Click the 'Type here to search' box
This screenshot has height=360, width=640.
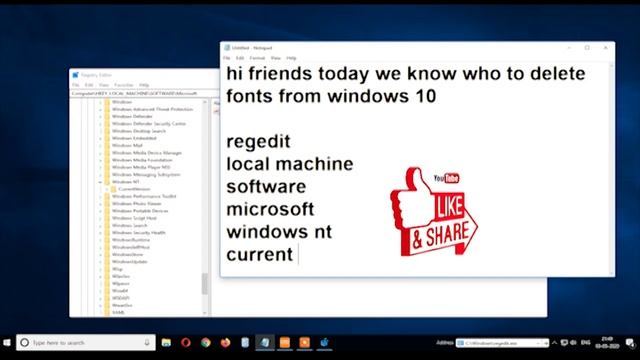coord(86,342)
